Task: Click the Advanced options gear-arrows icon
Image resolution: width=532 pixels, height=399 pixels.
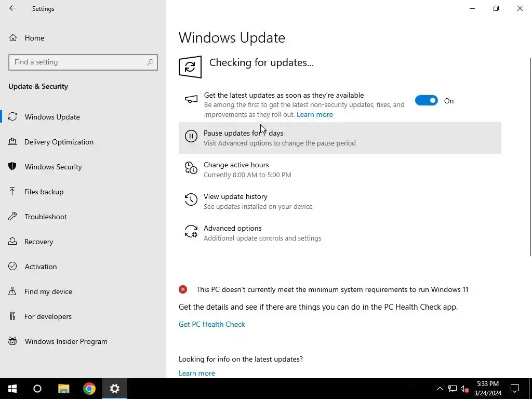Action: 191,231
